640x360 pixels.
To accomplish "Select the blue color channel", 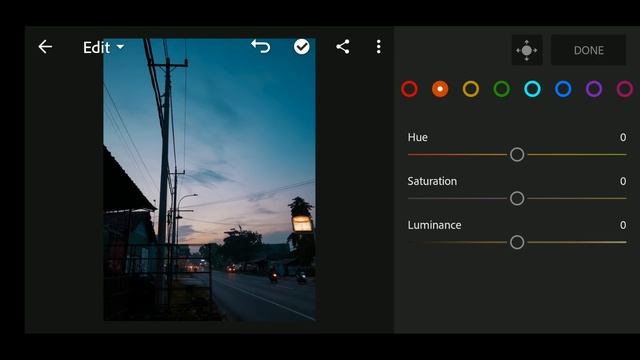I will tap(563, 89).
